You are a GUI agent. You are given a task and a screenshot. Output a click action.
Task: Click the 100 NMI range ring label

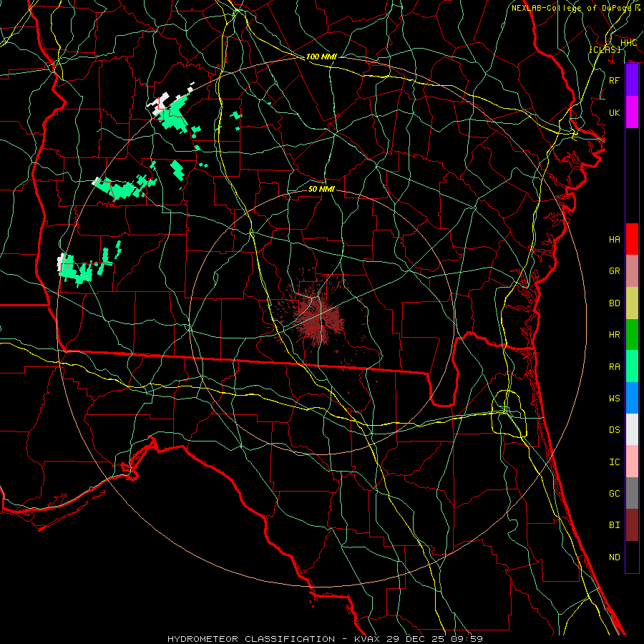pos(321,57)
